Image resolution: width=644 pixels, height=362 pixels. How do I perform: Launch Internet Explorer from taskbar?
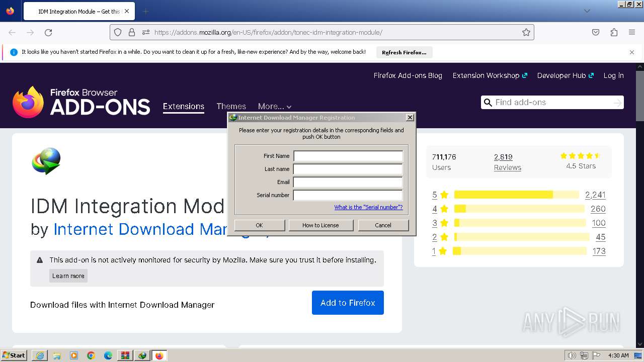click(x=40, y=355)
